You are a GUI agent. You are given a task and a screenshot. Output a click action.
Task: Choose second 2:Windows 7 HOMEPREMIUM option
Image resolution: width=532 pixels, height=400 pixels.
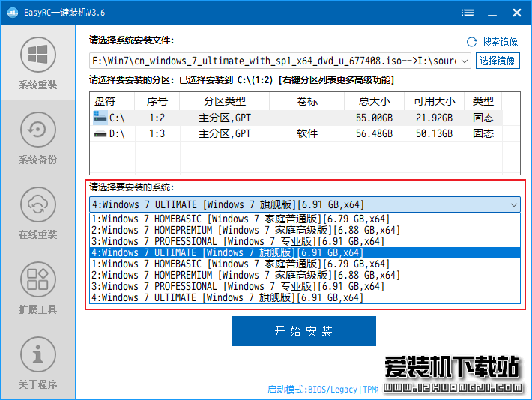[305, 275]
